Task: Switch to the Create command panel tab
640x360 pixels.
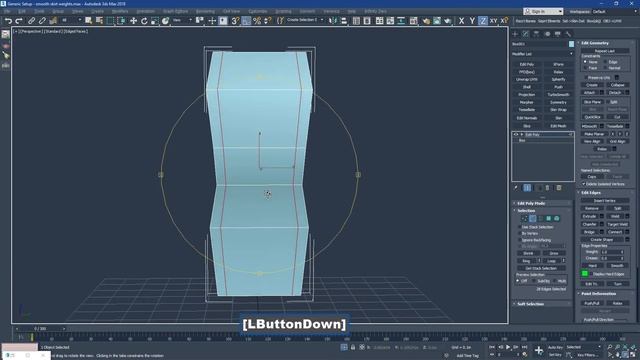Action: pos(515,34)
